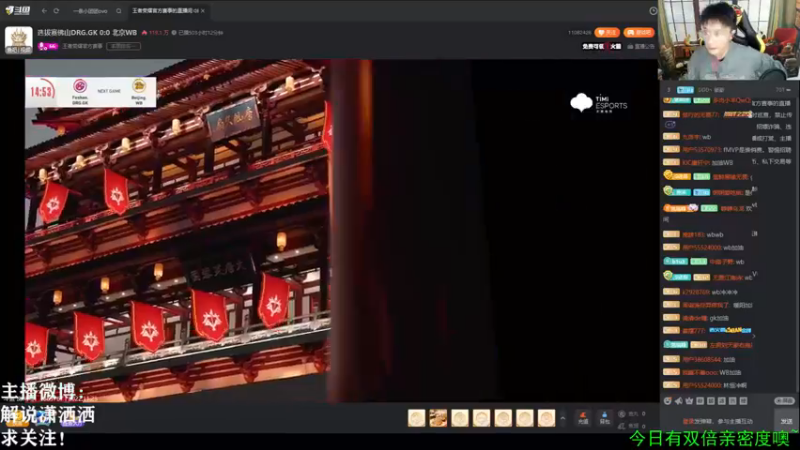This screenshot has height=450, width=800.
Task: Click the 鱼翅 balance icon
Action: (x=622, y=426)
